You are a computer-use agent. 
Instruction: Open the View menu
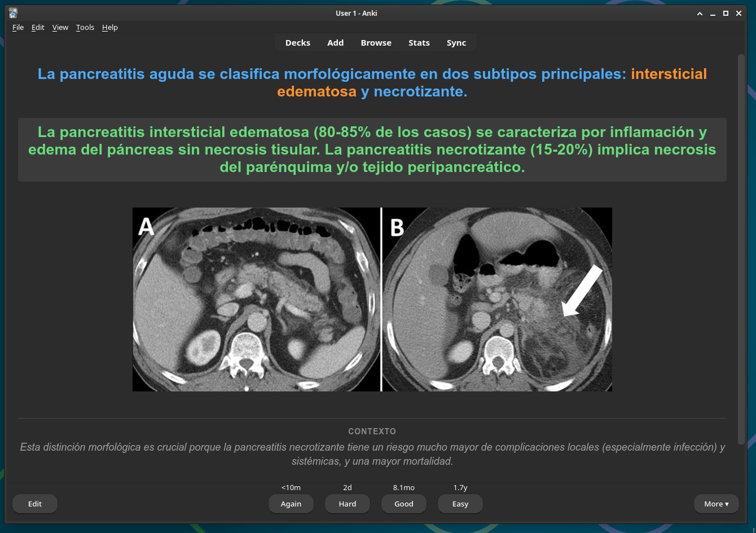60,27
